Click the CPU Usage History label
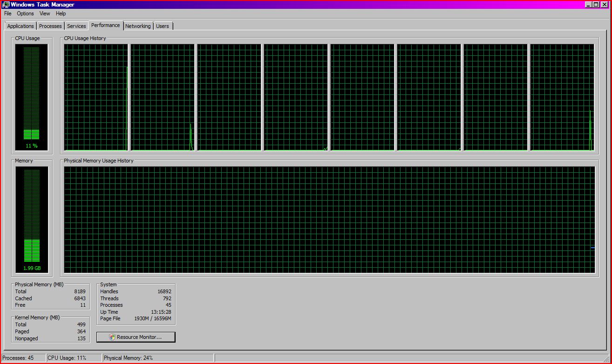This screenshot has width=612, height=364. (x=85, y=38)
